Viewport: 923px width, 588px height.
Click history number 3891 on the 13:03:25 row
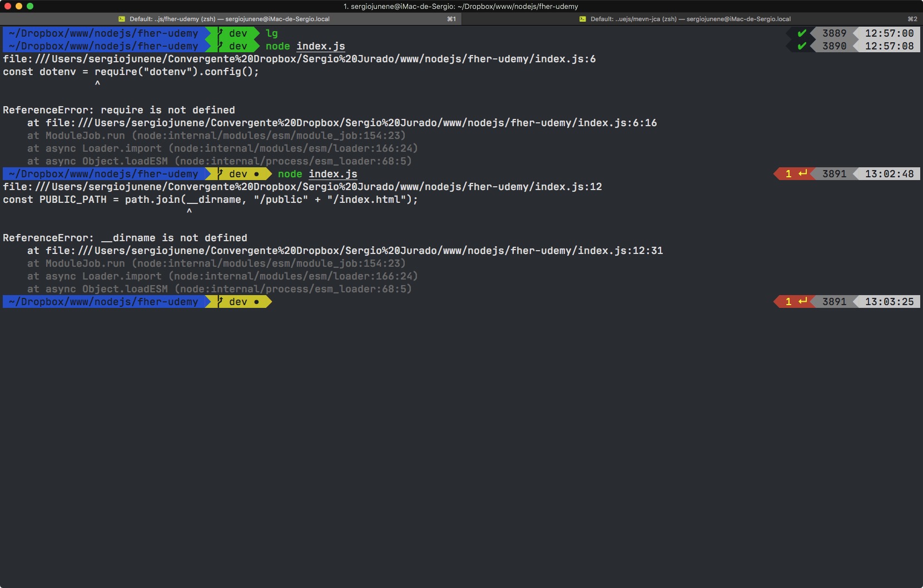click(835, 302)
